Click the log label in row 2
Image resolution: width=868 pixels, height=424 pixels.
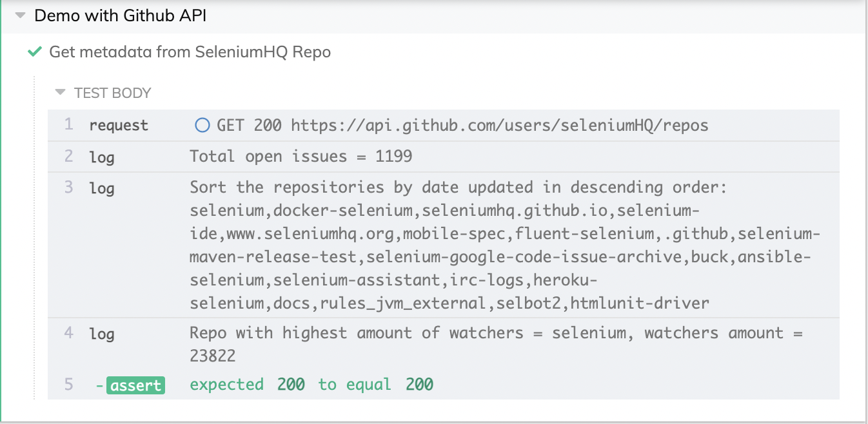102,157
